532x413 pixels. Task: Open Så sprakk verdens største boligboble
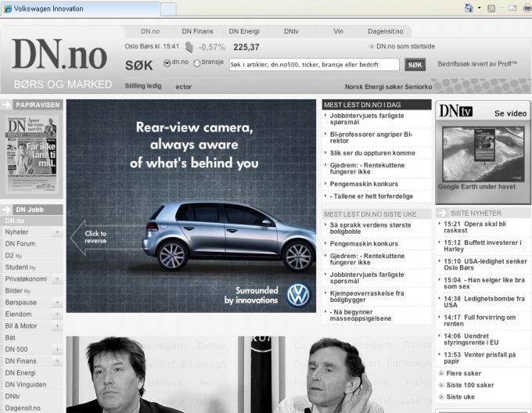coord(370,228)
